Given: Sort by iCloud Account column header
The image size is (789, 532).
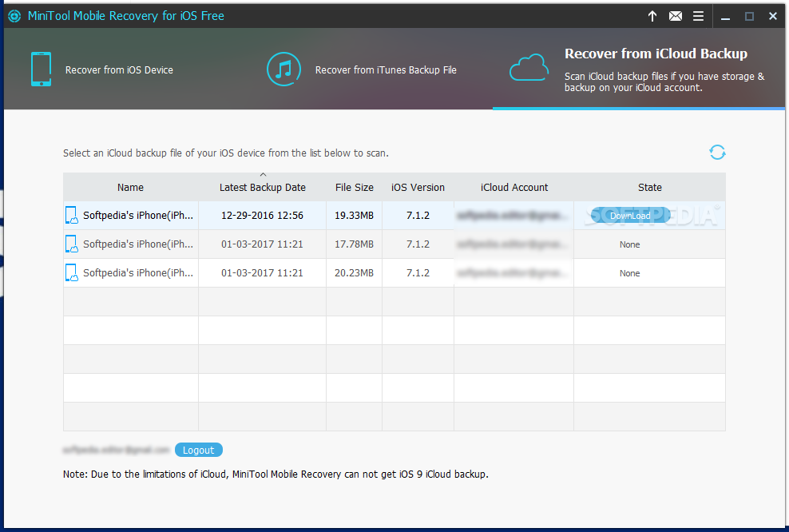Looking at the screenshot, I should pos(513,187).
